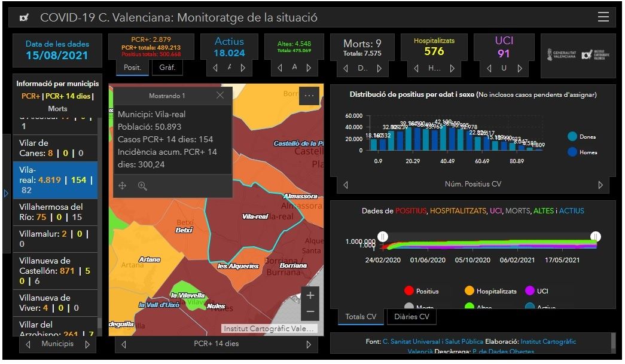The width and height of the screenshot is (625, 364).
Task: Open the map's three-dots options button
Action: click(309, 96)
